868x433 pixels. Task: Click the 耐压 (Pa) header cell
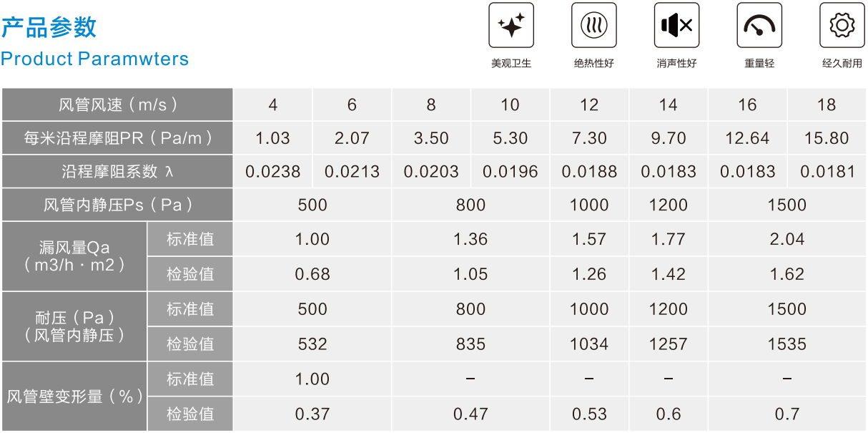(x=74, y=326)
